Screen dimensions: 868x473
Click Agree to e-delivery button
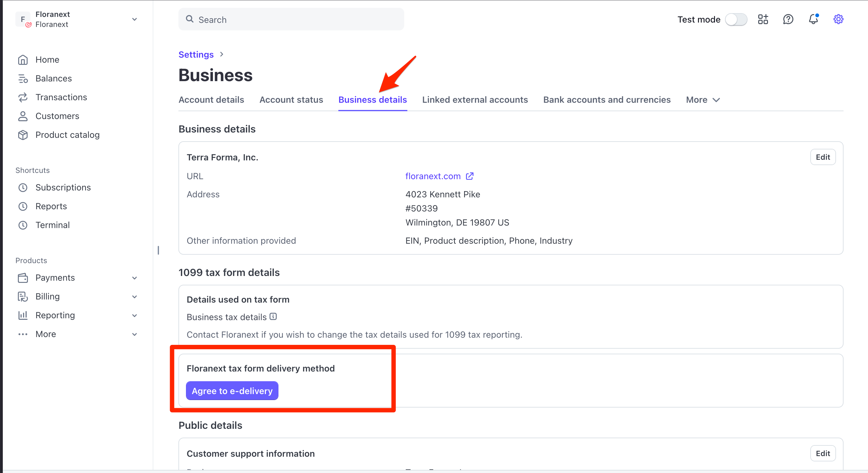point(232,391)
